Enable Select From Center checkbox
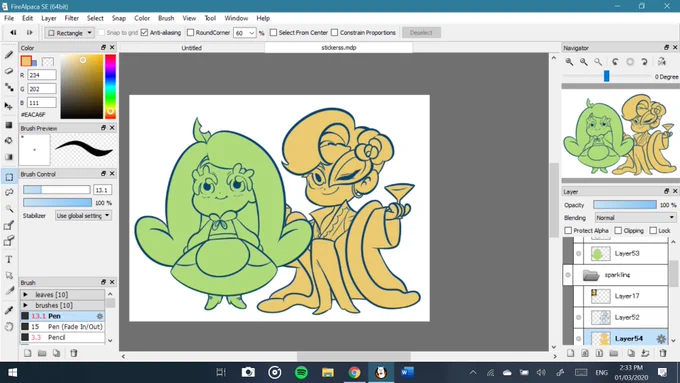680x383 pixels. point(273,33)
